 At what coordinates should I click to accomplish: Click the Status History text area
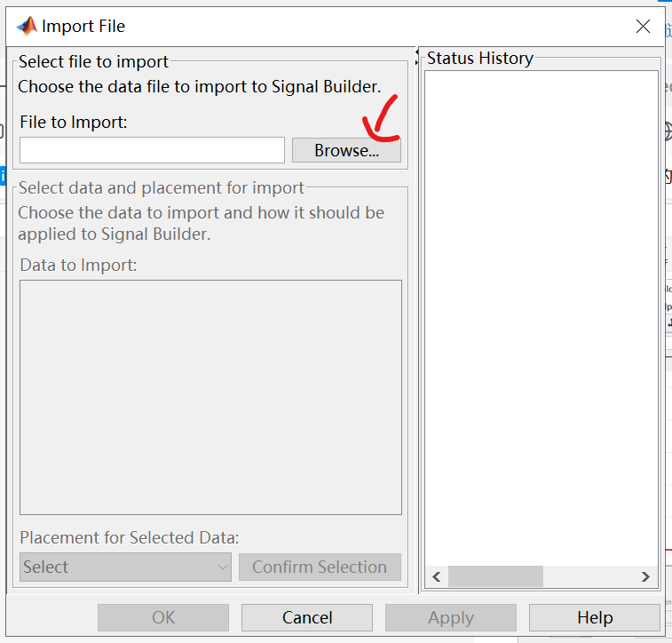(x=542, y=318)
